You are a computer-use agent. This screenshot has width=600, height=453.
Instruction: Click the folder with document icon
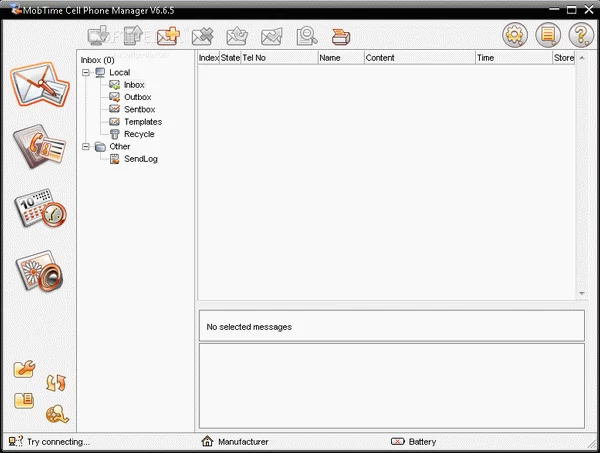coord(24,401)
